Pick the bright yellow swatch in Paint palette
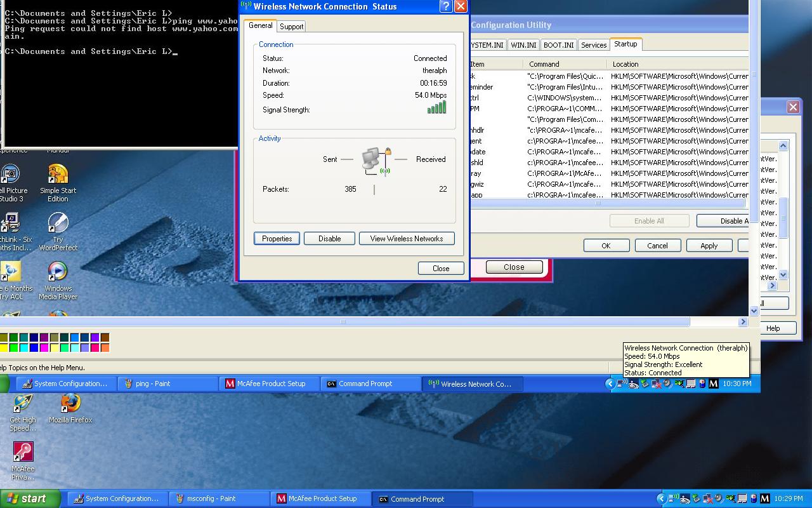The image size is (812, 508). [3, 347]
